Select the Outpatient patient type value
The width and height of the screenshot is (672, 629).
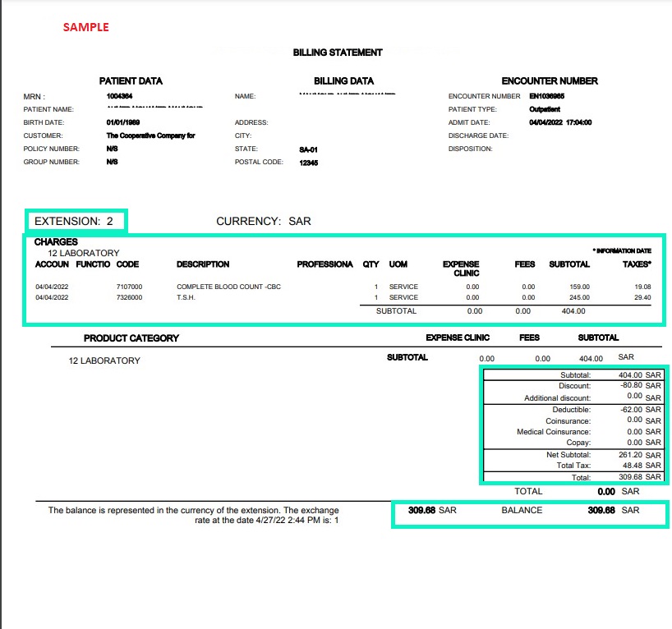click(546, 109)
